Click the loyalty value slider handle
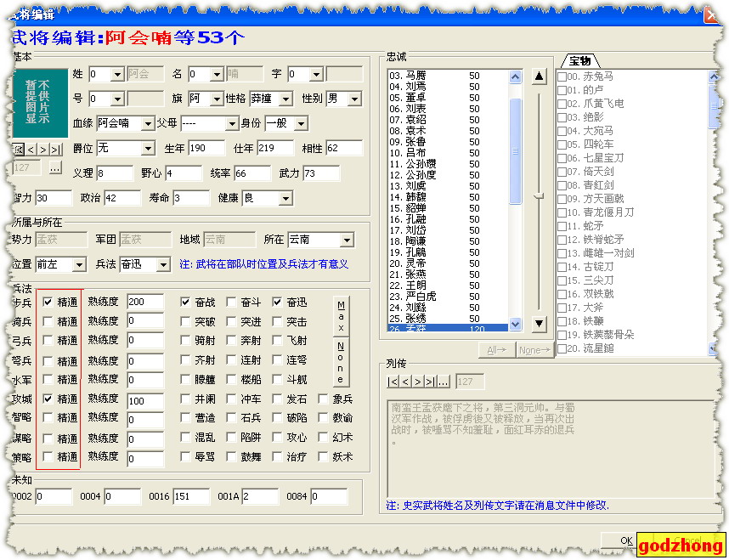This screenshot has height=560, width=729. (x=539, y=197)
